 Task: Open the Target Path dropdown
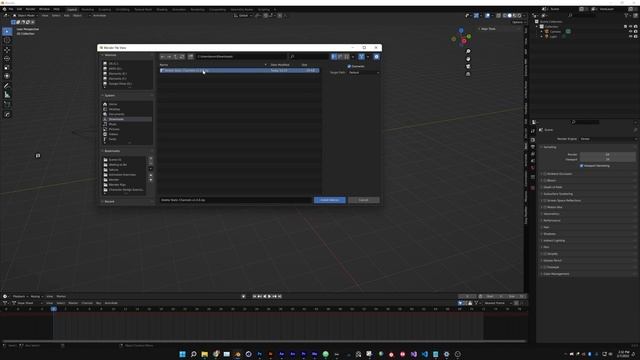(364, 73)
